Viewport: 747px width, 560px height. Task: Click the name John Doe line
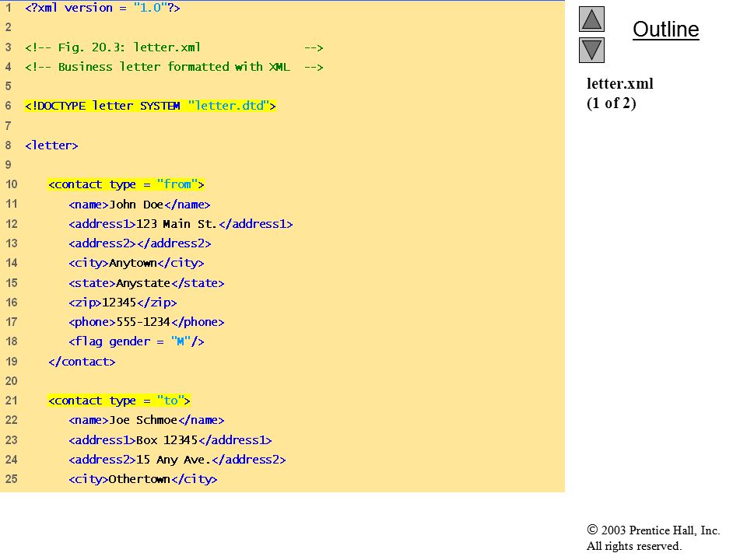pyautogui.click(x=139, y=205)
